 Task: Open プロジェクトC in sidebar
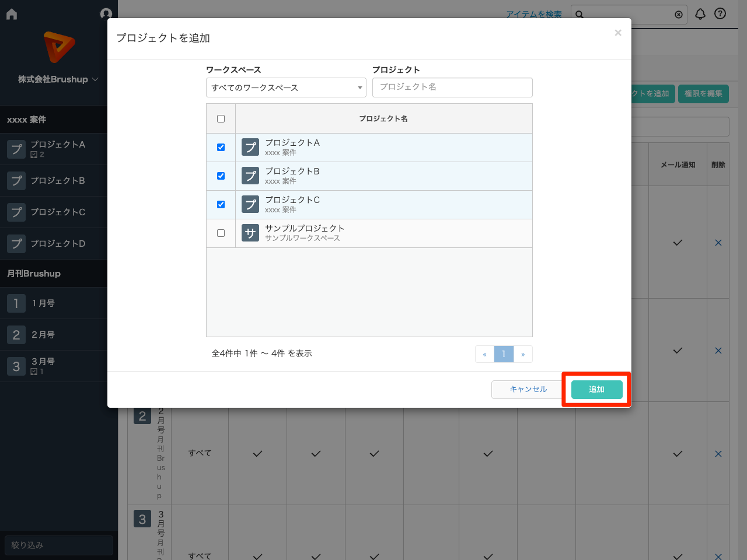point(59,212)
